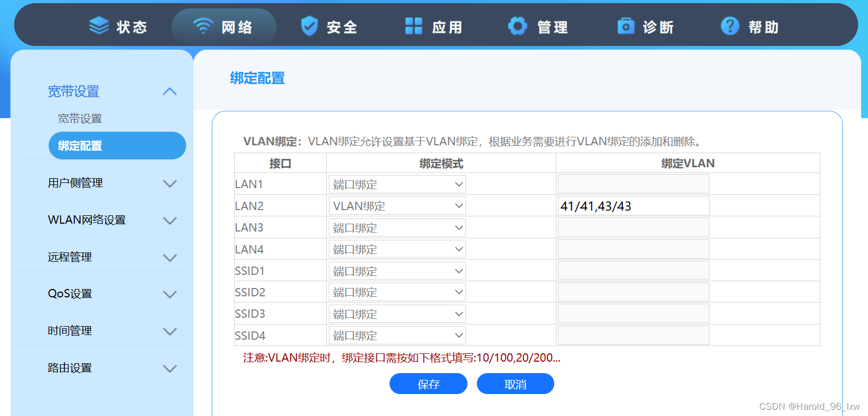Click the 宽带设置 section heading text
This screenshot has height=416, width=868.
point(73,91)
